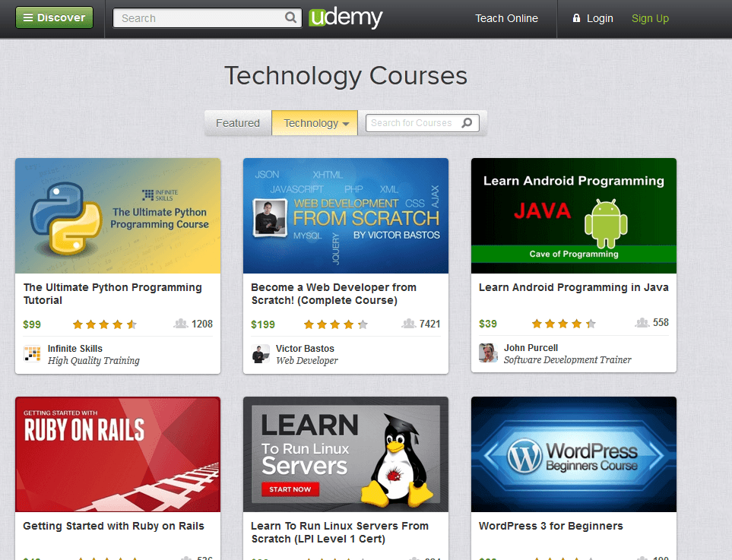Click the students icon beside 558

[642, 322]
